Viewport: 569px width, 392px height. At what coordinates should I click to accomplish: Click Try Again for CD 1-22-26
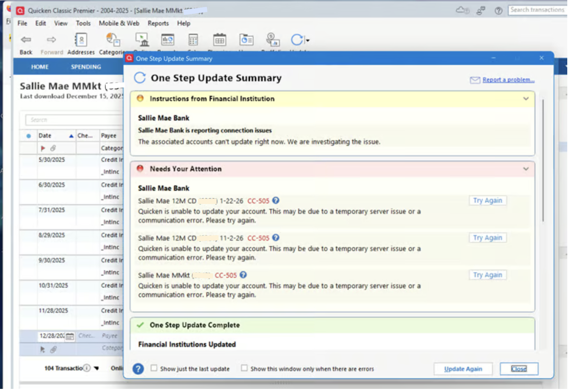coord(488,201)
